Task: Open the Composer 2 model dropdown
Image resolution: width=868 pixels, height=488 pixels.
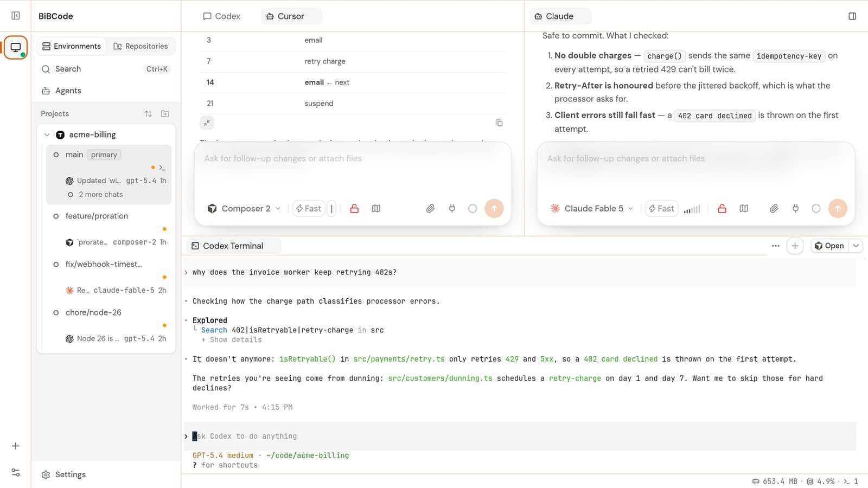Action: 244,208
